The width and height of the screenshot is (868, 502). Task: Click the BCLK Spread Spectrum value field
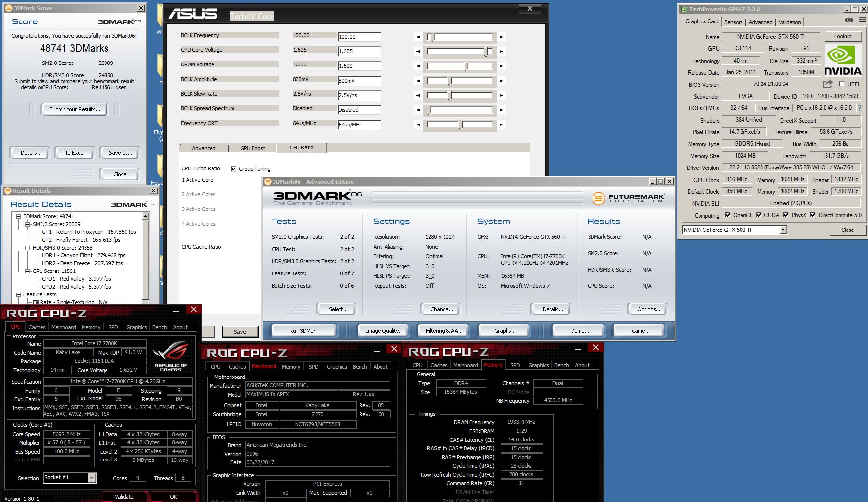[359, 110]
